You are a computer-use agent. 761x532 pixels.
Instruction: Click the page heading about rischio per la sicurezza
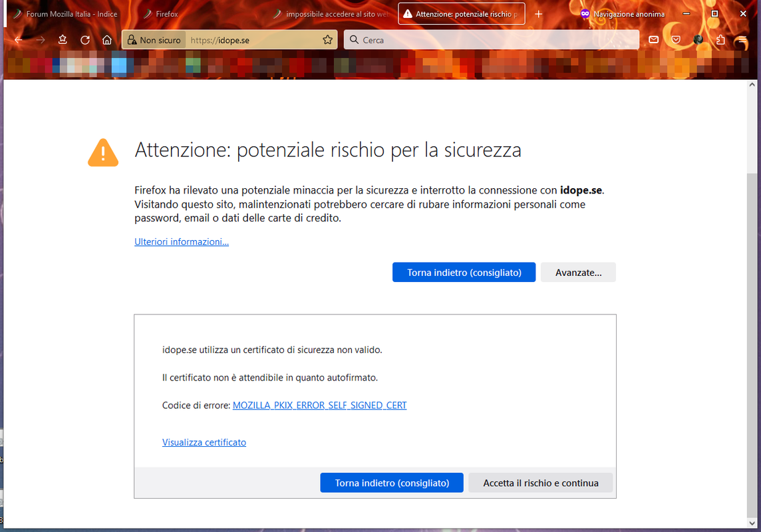pos(328,150)
